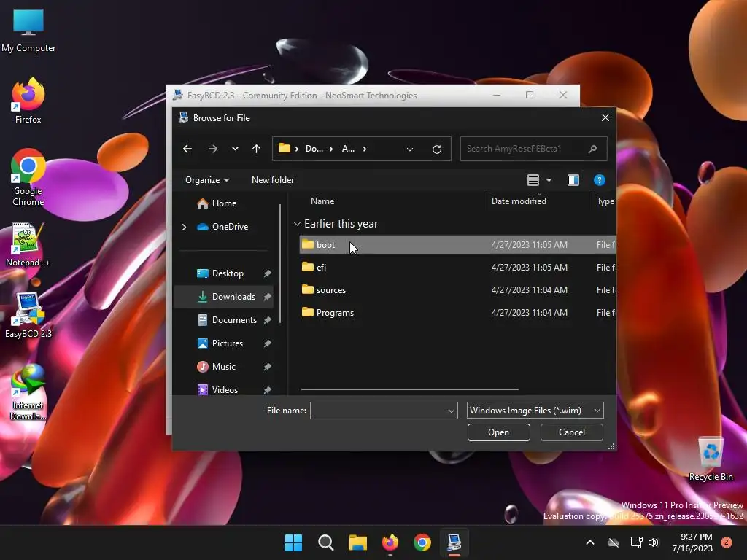Click the File name input box
The image size is (747, 560).
pos(379,411)
